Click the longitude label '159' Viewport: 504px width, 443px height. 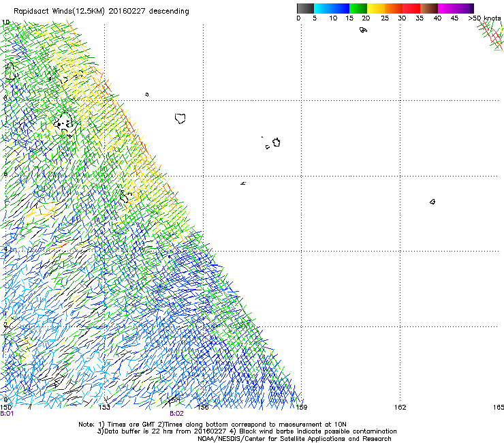point(302,408)
